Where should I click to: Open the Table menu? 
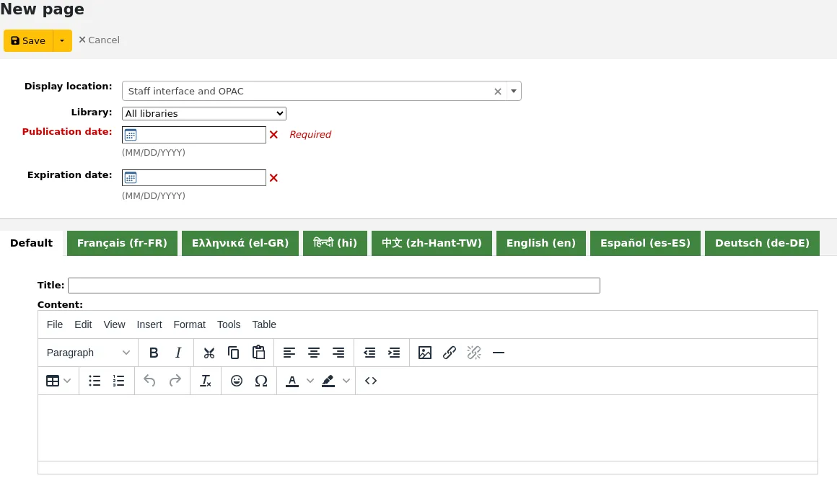tap(263, 324)
